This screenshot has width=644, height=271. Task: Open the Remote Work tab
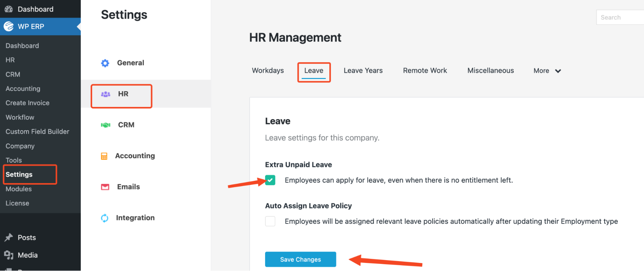tap(425, 71)
